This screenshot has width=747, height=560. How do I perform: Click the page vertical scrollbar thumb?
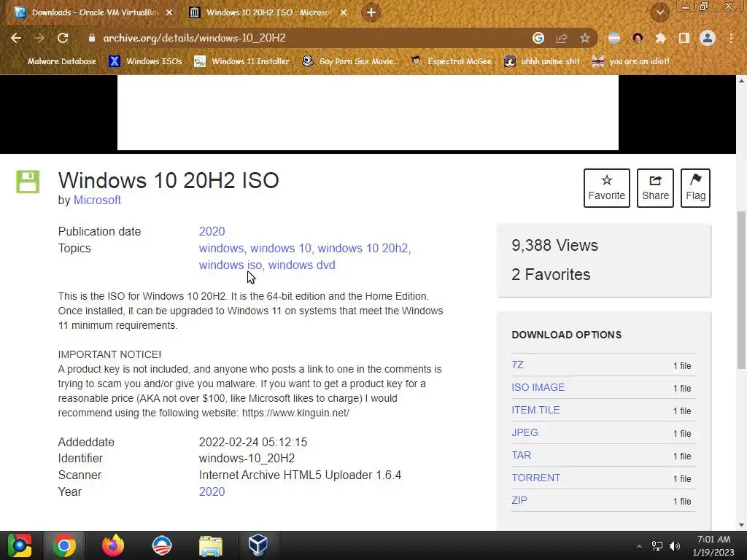point(741,289)
